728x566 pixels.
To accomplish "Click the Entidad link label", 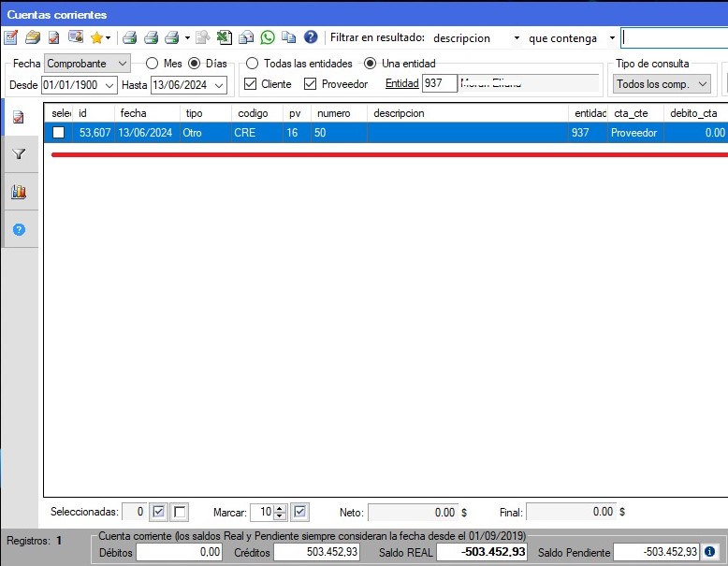I will pyautogui.click(x=401, y=84).
